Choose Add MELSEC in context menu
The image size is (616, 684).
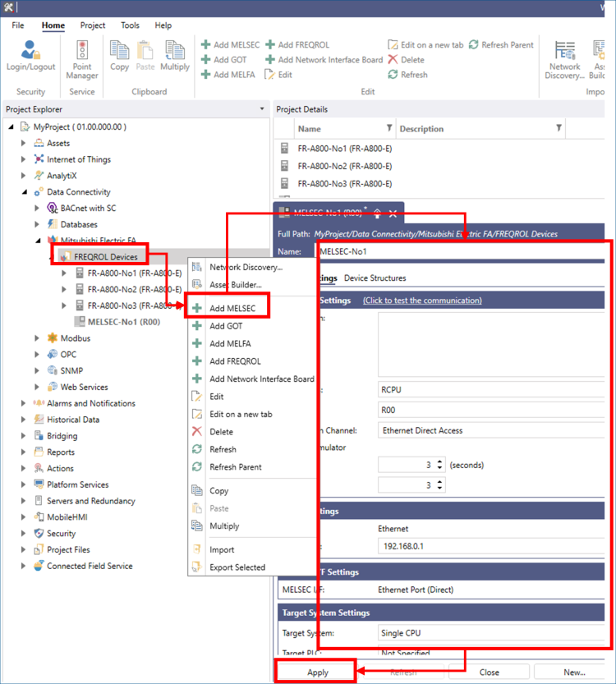coord(232,308)
